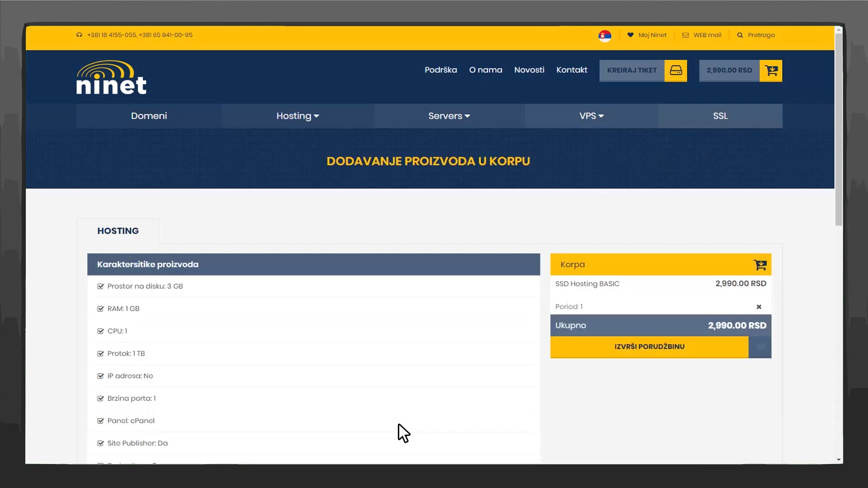Click check icon beside Brzina porta: 1
The image size is (868, 488).
(100, 399)
